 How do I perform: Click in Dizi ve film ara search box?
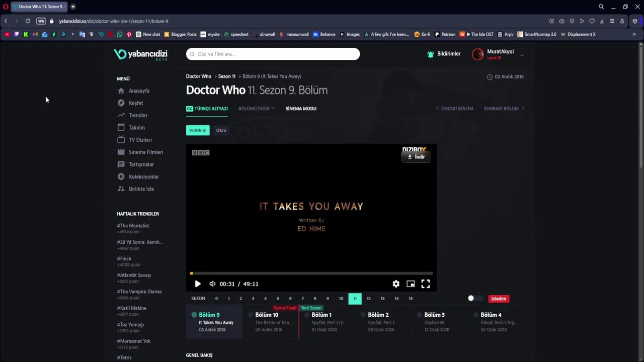[273, 54]
